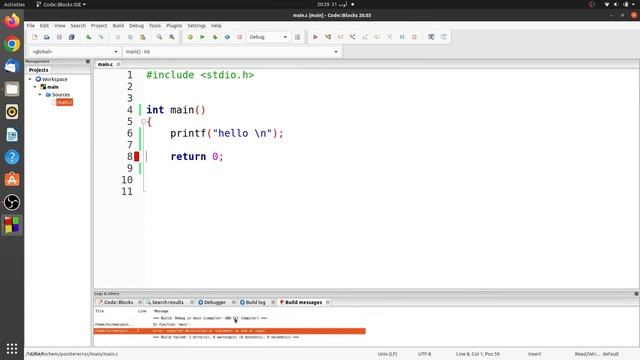Select the highlighted error row in Build messages
Image resolution: width=640 pixels, height=360 pixels.
230,331
